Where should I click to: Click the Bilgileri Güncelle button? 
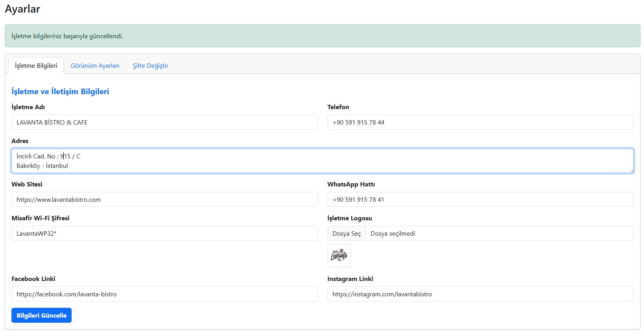(x=41, y=315)
